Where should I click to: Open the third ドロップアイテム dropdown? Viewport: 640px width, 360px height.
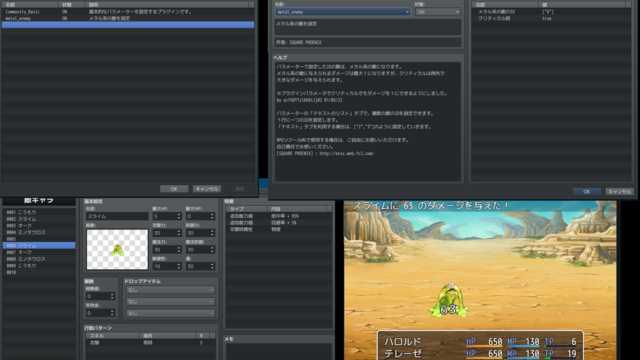(170, 313)
